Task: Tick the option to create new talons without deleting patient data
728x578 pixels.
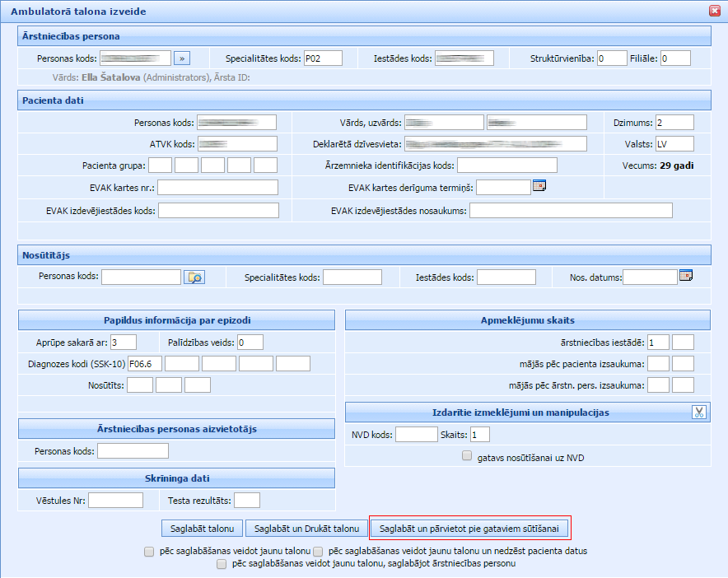Action: pyautogui.click(x=318, y=551)
